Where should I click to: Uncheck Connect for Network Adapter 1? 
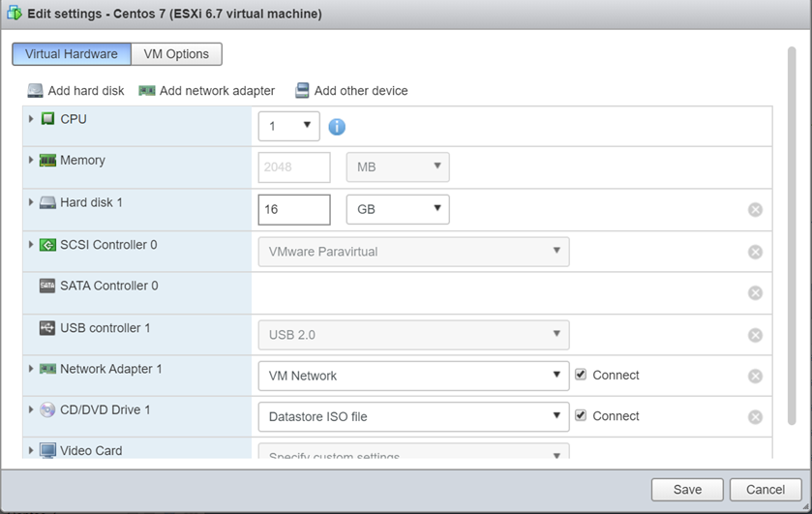(x=581, y=375)
